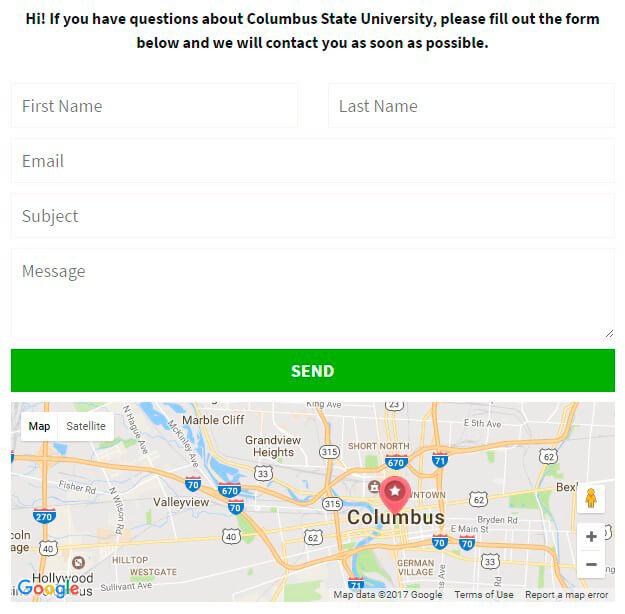This screenshot has height=614, width=625.
Task: Switch map to Satellite view
Action: [86, 426]
